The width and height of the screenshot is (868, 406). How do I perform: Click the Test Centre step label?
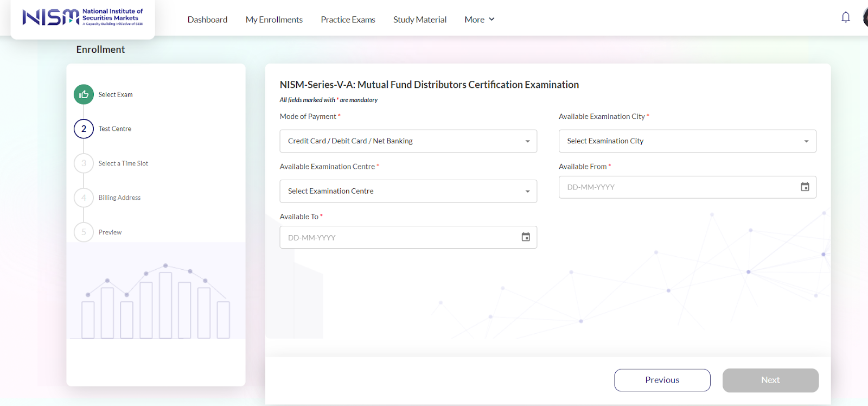tap(115, 129)
